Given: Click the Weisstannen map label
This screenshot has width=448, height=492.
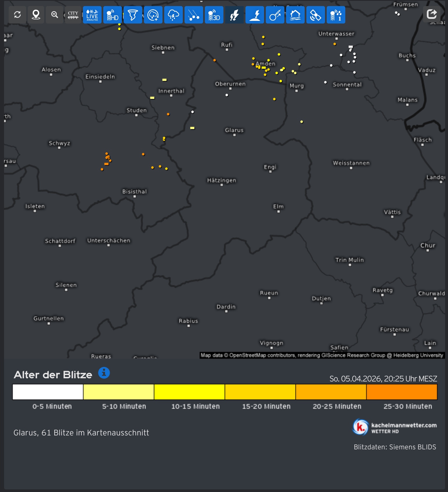Looking at the screenshot, I should [x=351, y=163].
